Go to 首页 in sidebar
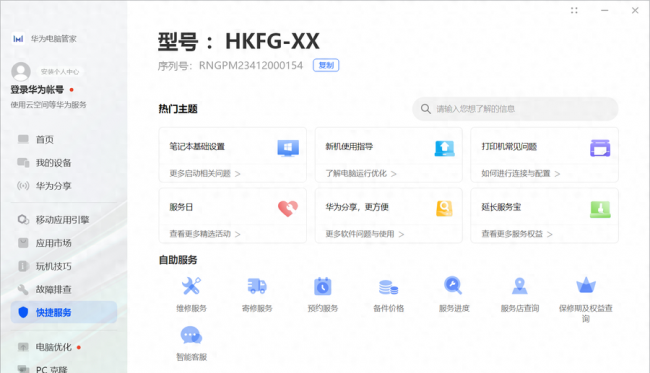 (x=63, y=139)
